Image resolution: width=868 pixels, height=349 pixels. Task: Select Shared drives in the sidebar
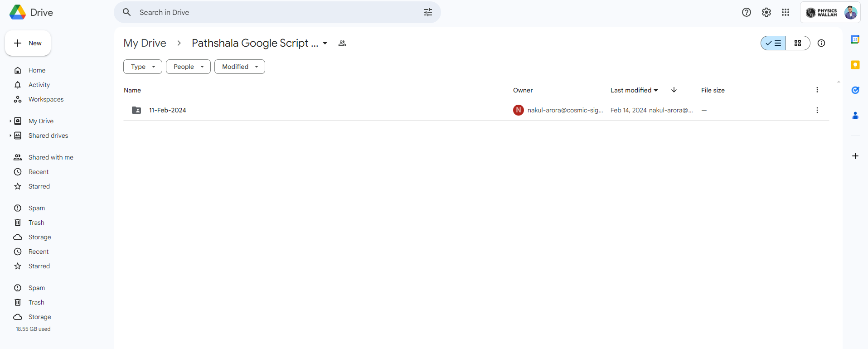(48, 136)
